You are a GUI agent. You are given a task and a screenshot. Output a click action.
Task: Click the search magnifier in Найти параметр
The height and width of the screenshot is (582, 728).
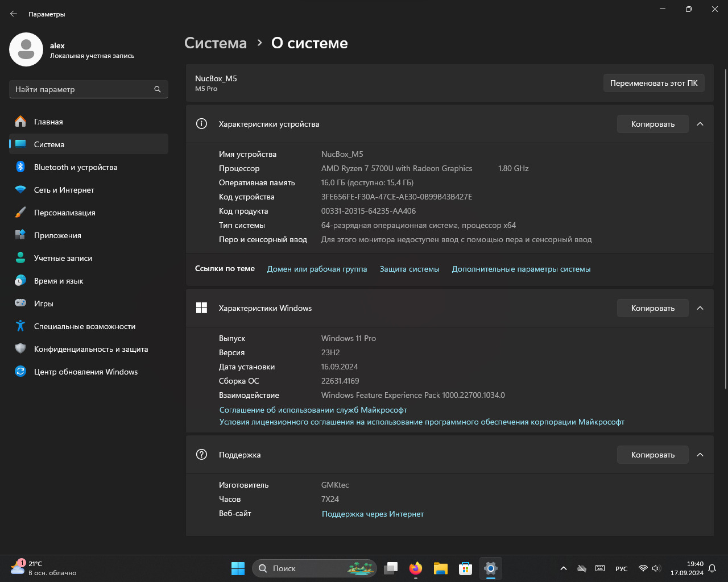(x=158, y=89)
